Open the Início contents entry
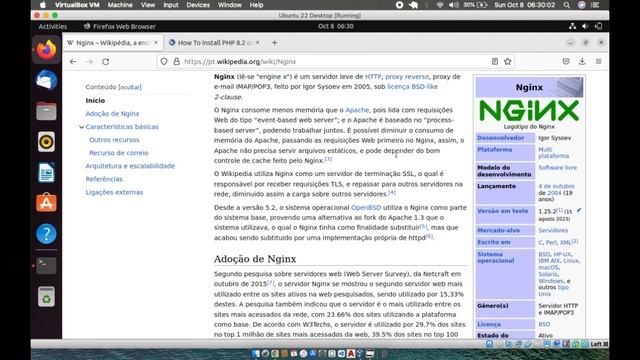The image size is (640, 360). click(95, 100)
